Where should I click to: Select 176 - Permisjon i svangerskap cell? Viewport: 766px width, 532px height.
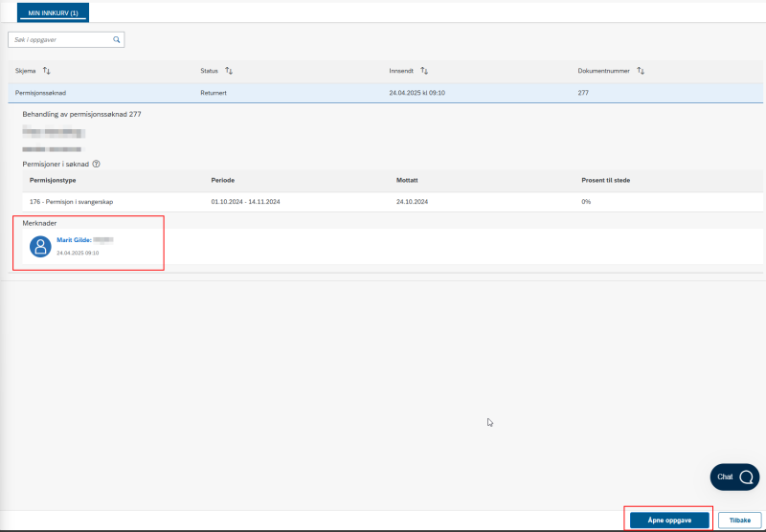[x=71, y=202]
